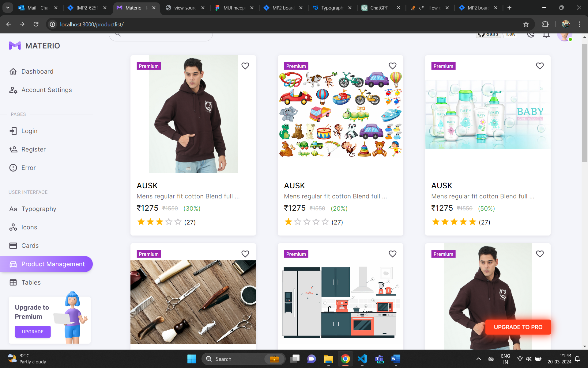View site information icon in address bar
The width and height of the screenshot is (588, 368).
tap(53, 24)
